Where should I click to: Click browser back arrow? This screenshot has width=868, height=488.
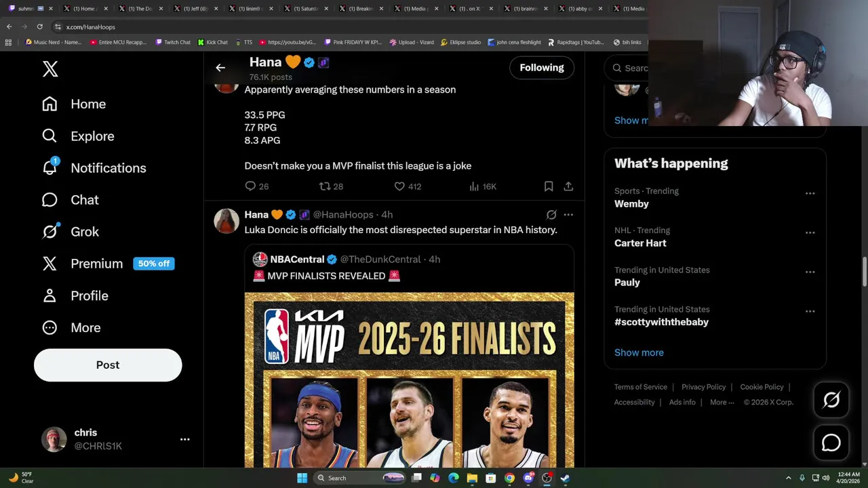click(x=9, y=26)
